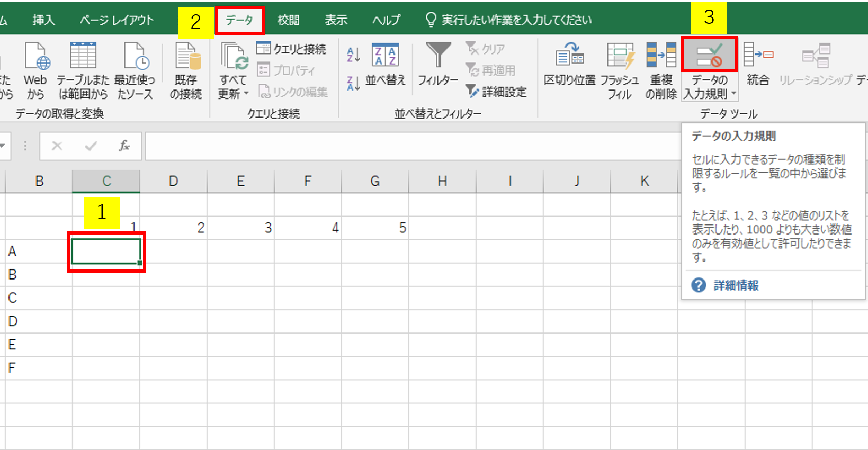Open 区切り位置 (Text to Columns) tool
This screenshot has height=450, width=868.
(x=570, y=56)
